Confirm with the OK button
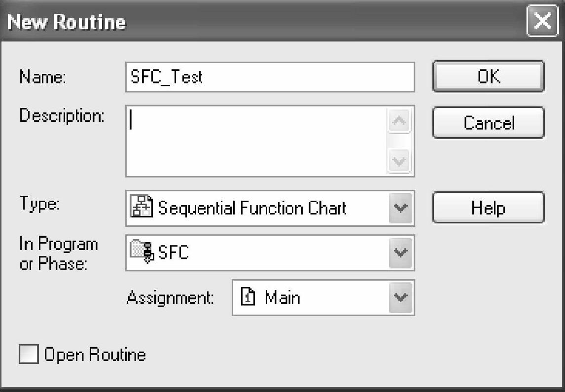 point(488,77)
